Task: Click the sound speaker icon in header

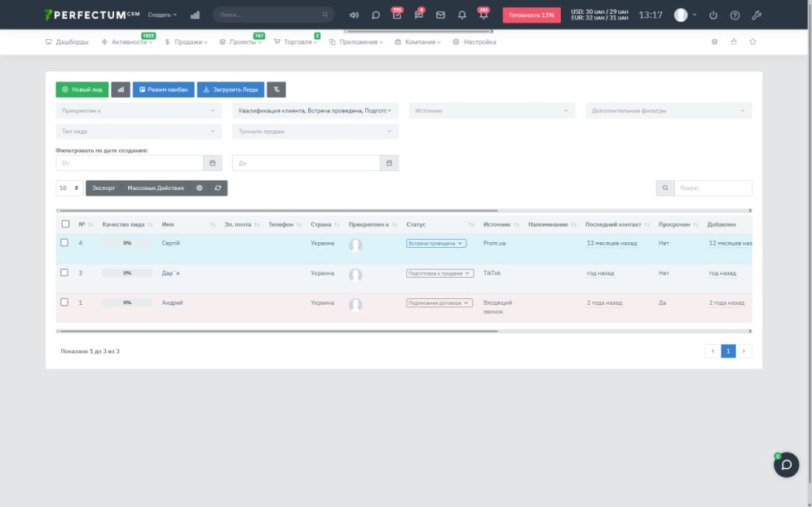Action: (354, 15)
